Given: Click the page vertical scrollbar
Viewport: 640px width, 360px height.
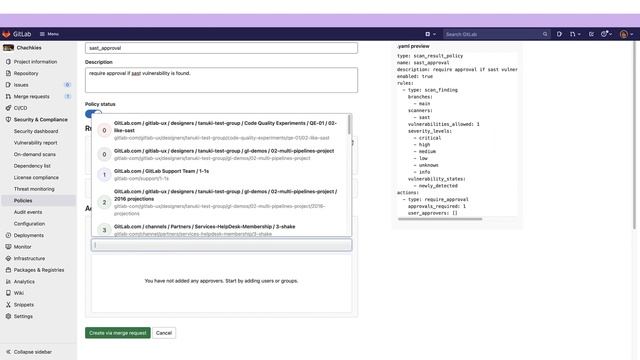Looking at the screenshot, I should coord(634,135).
